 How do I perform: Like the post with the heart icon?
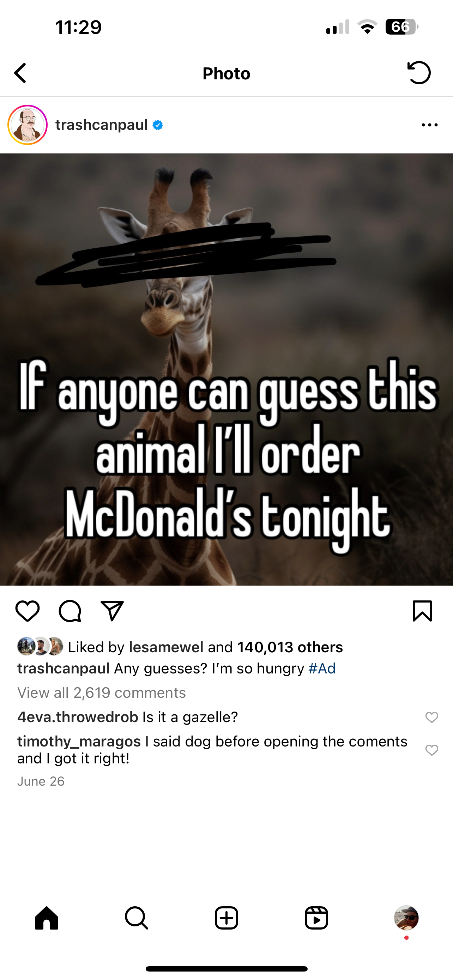point(28,611)
